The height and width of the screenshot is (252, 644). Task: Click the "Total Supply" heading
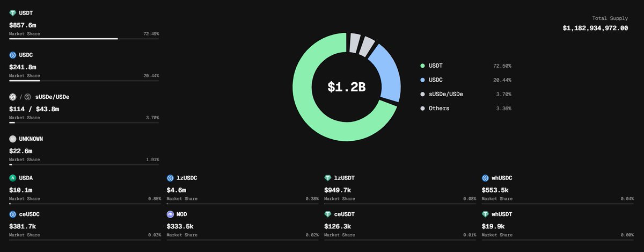pos(610,18)
